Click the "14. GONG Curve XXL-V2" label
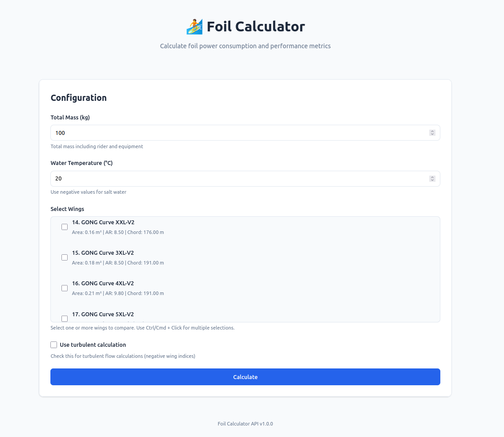 pyautogui.click(x=103, y=222)
